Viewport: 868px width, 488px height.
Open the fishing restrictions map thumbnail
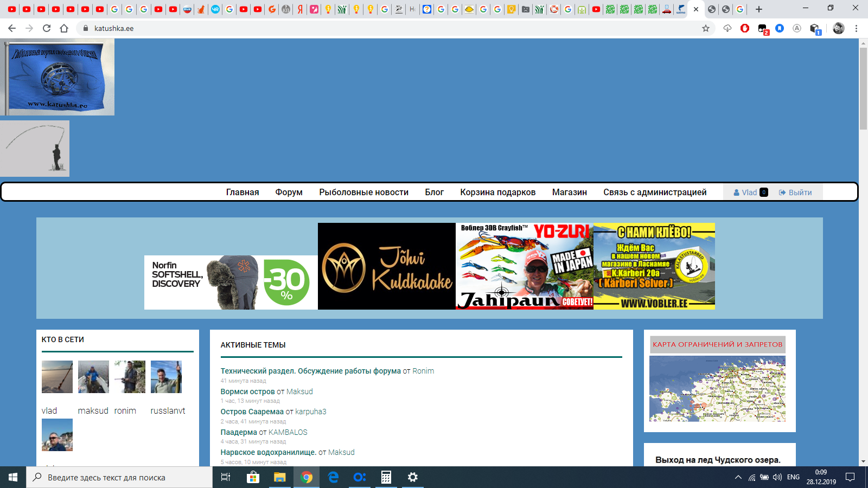click(717, 389)
